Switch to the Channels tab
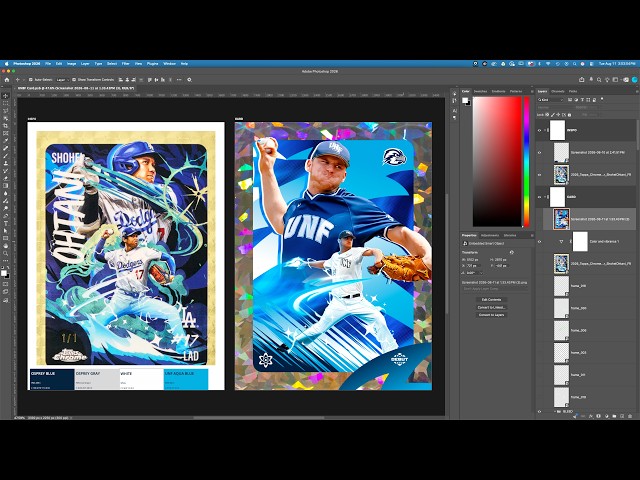Screen dimensions: 640x480 point(558,91)
